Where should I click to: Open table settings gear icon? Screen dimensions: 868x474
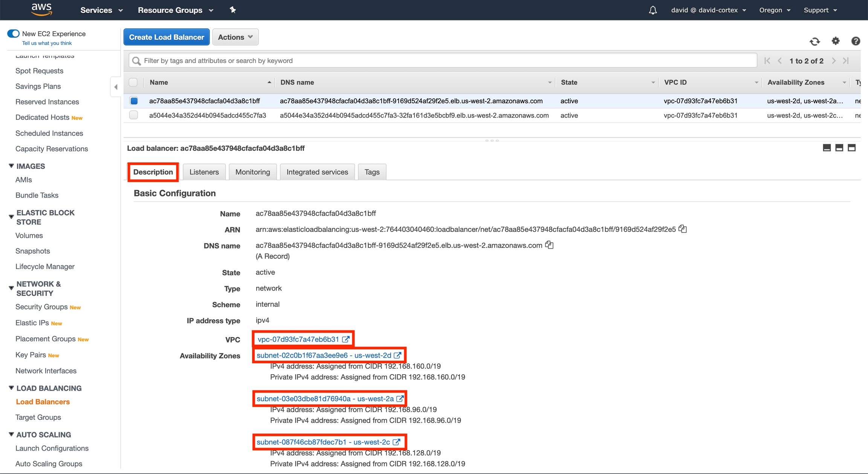click(835, 41)
